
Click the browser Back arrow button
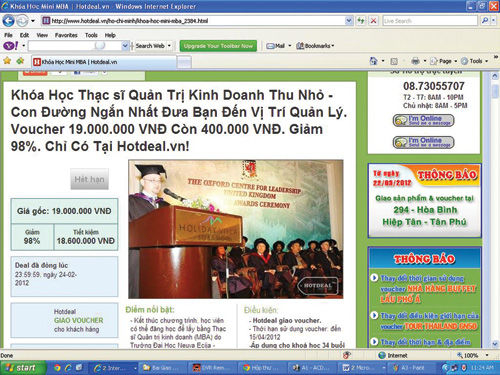[8, 21]
